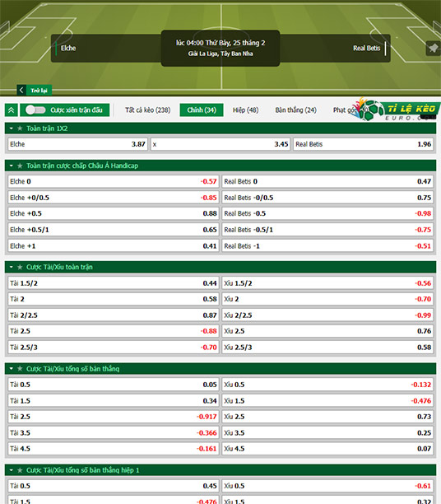The width and height of the screenshot is (441, 504).
Task: Pick Xỉu 2/2.5 at -0.99
Action: 327,315
